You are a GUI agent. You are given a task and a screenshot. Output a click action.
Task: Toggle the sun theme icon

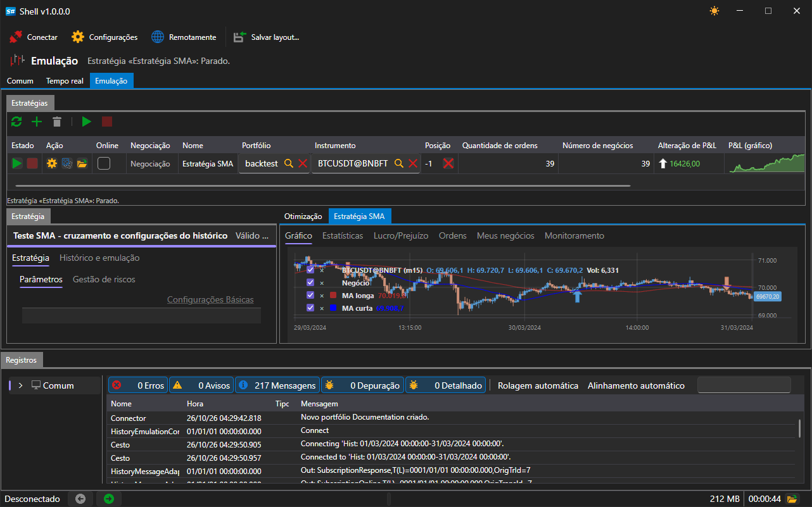pos(714,11)
